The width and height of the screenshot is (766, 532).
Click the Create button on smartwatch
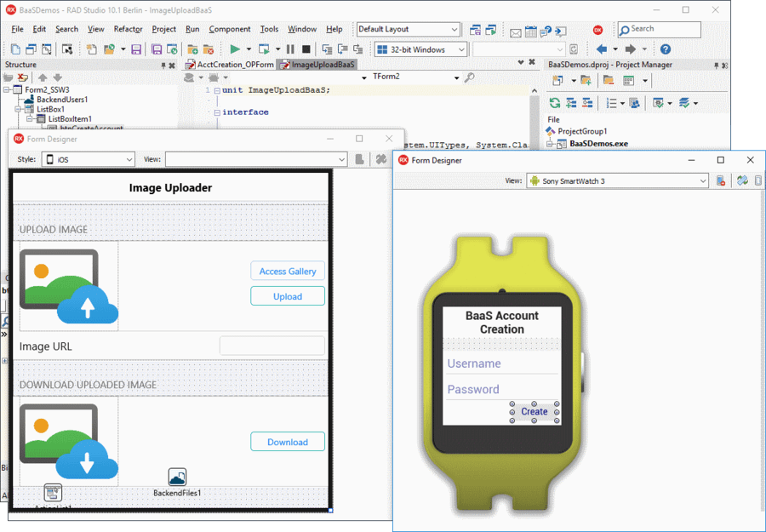tap(534, 412)
